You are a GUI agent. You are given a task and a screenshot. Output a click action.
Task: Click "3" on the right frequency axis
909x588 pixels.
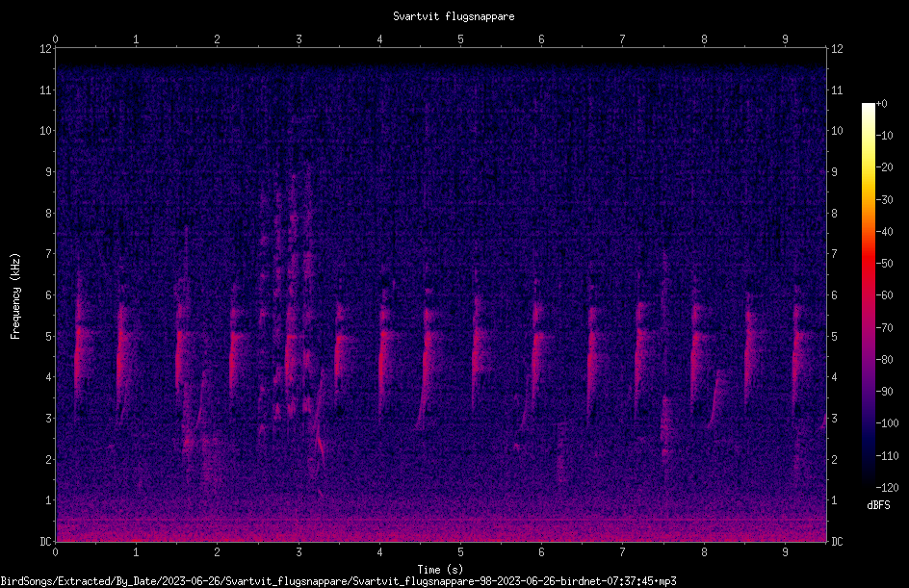(834, 419)
